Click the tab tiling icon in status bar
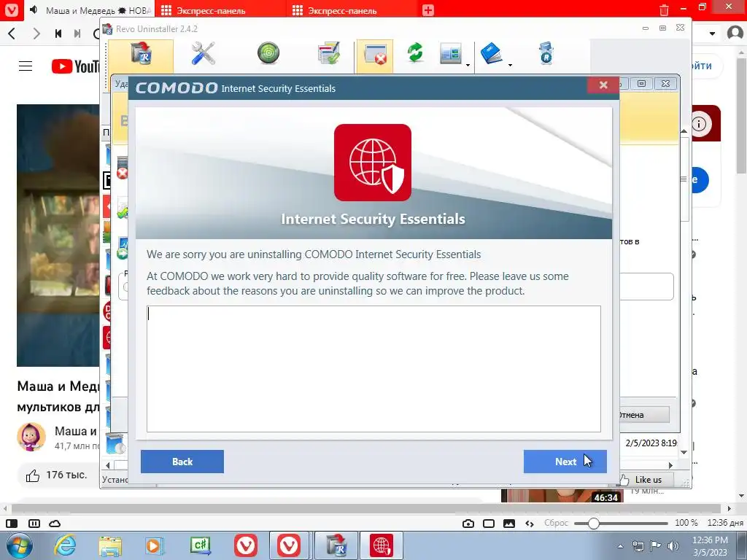The height and width of the screenshot is (560, 747). click(x=34, y=524)
